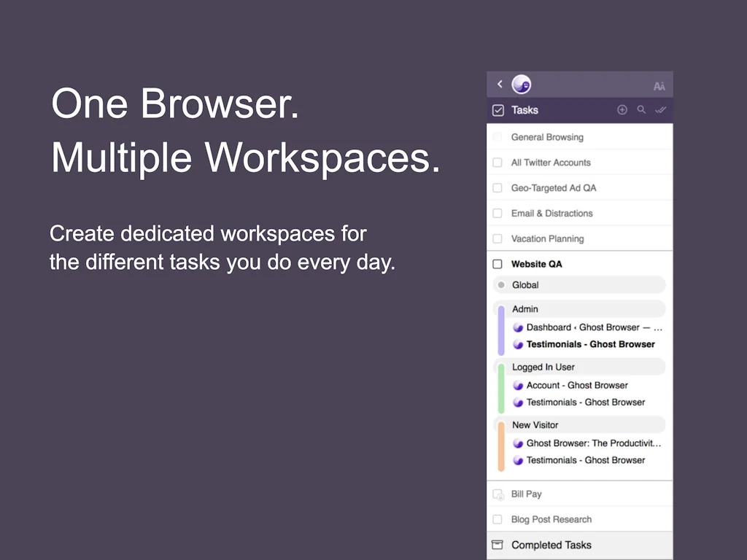Open a new task with the plus icon
Viewport: 747px width, 560px height.
coord(622,109)
